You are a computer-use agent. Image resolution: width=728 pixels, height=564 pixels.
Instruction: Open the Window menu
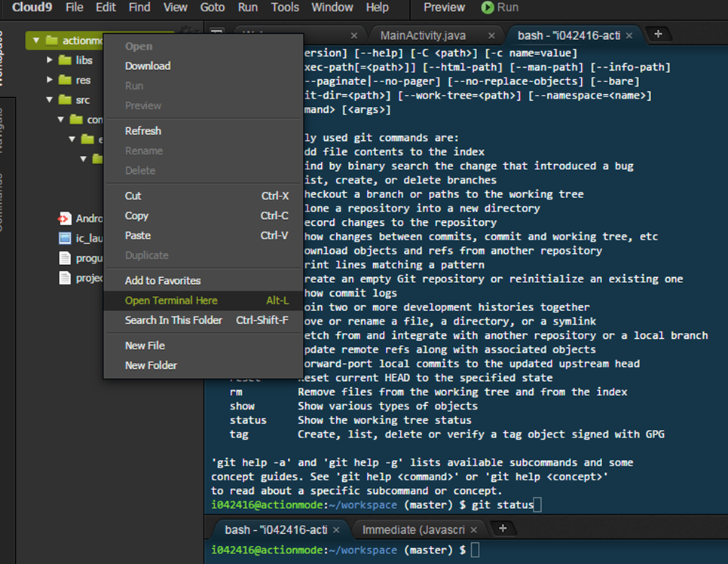(332, 8)
